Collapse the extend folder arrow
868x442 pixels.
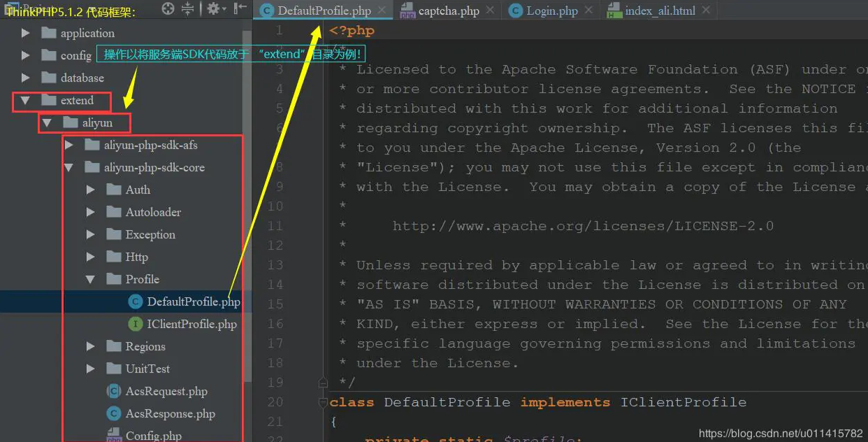point(26,101)
